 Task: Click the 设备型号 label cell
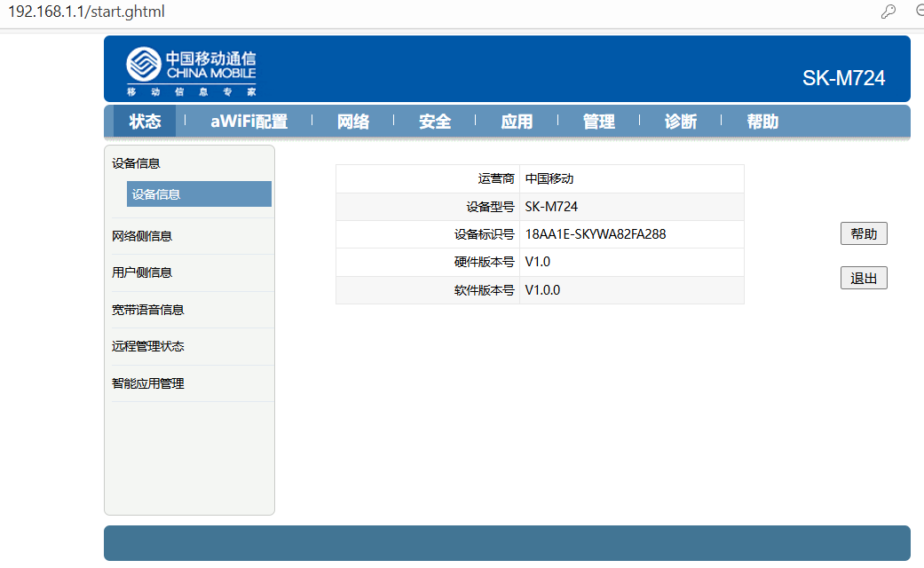coord(428,207)
